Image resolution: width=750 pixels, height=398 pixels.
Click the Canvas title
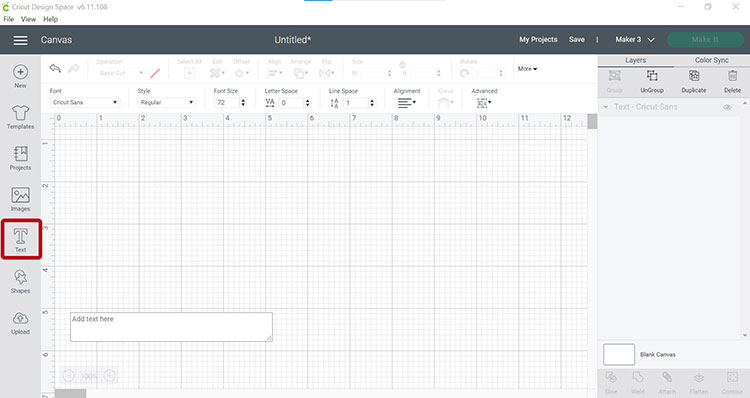point(56,40)
